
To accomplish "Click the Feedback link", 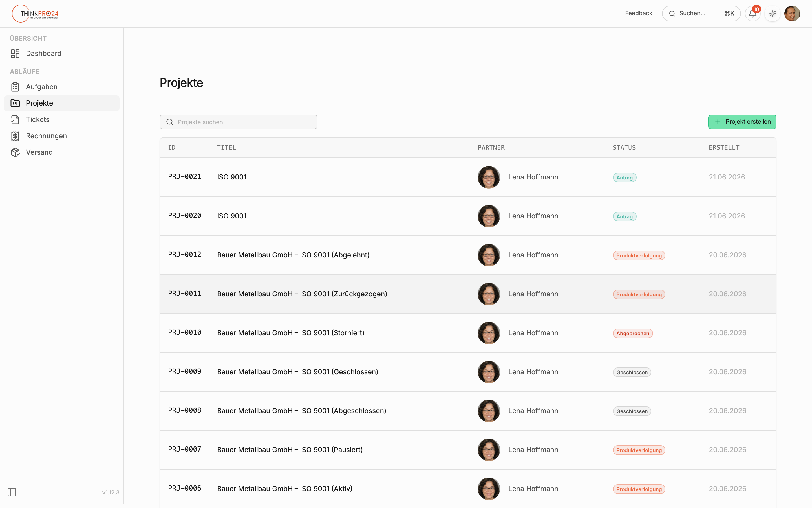I will [639, 13].
